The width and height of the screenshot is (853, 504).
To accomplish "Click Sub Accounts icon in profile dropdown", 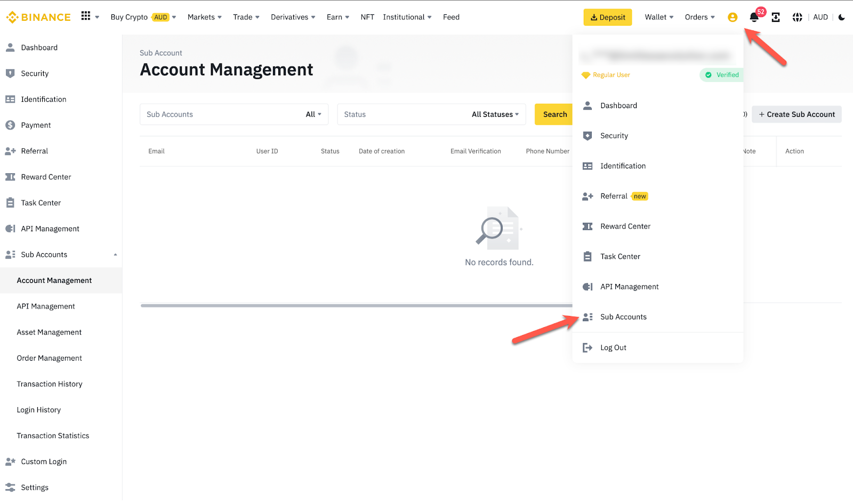I will pyautogui.click(x=588, y=317).
